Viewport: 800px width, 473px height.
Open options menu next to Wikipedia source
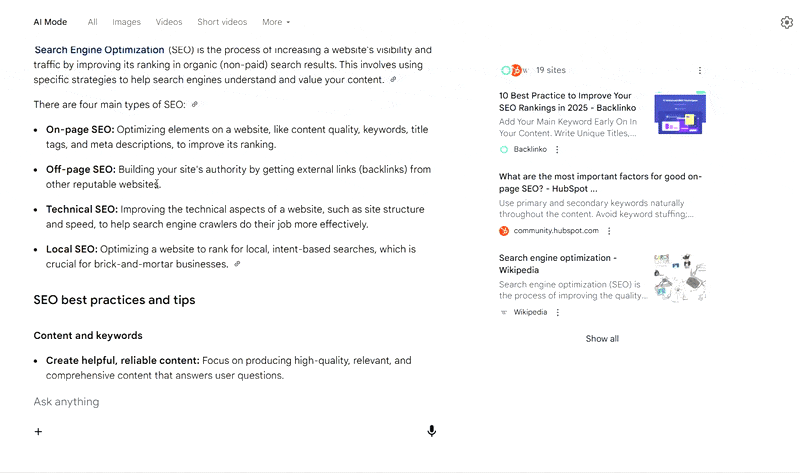[557, 312]
